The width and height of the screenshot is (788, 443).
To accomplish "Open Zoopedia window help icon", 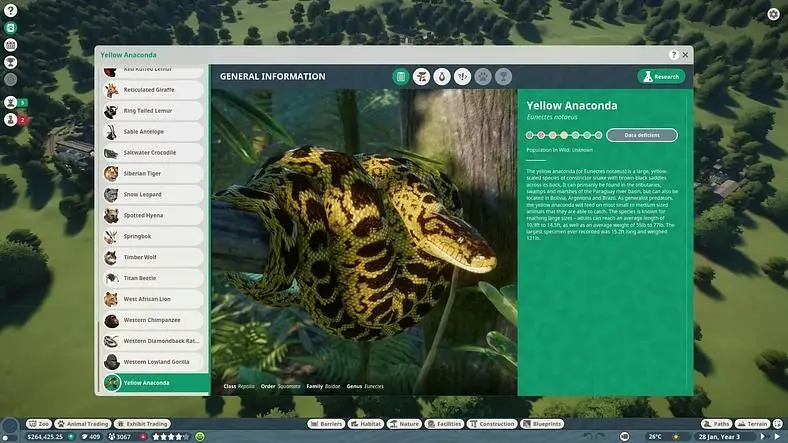I will 674,55.
